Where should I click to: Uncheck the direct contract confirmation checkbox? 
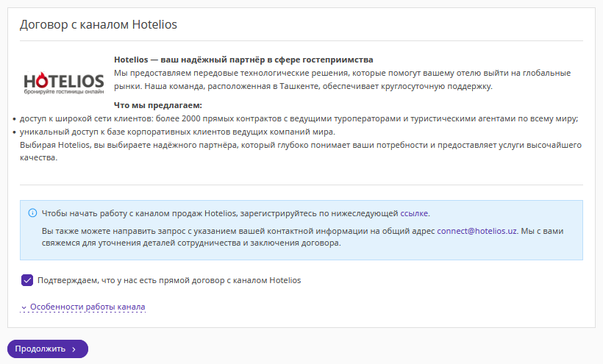click(x=27, y=280)
